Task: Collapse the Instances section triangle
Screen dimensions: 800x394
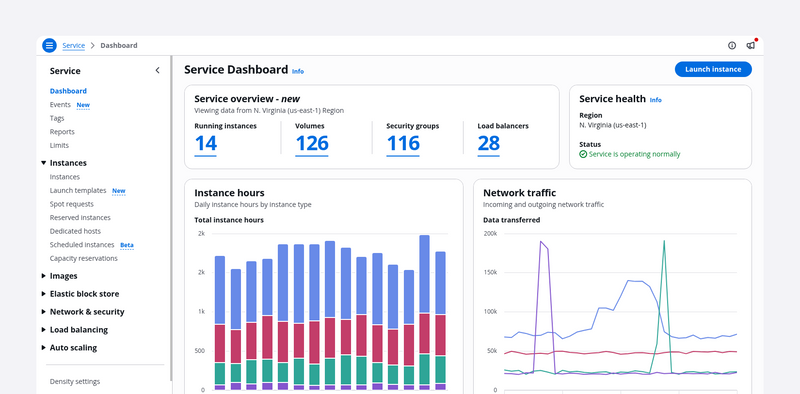Action: tap(43, 163)
